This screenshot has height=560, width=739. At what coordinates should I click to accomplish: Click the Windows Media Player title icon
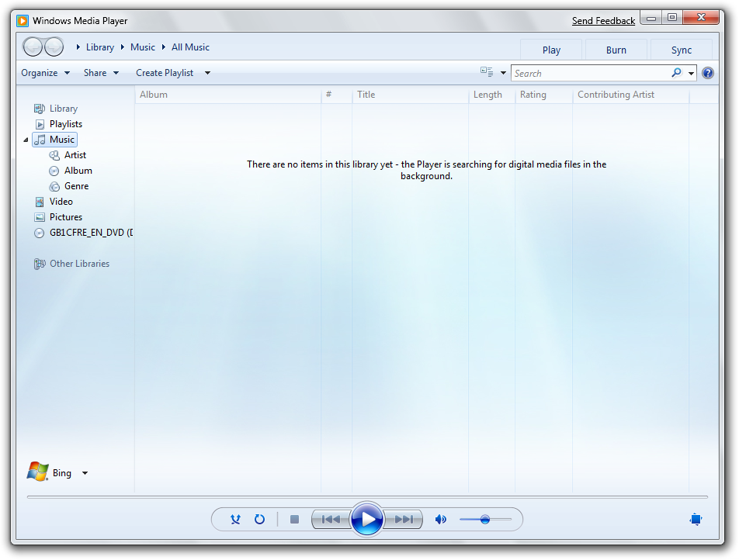click(23, 21)
